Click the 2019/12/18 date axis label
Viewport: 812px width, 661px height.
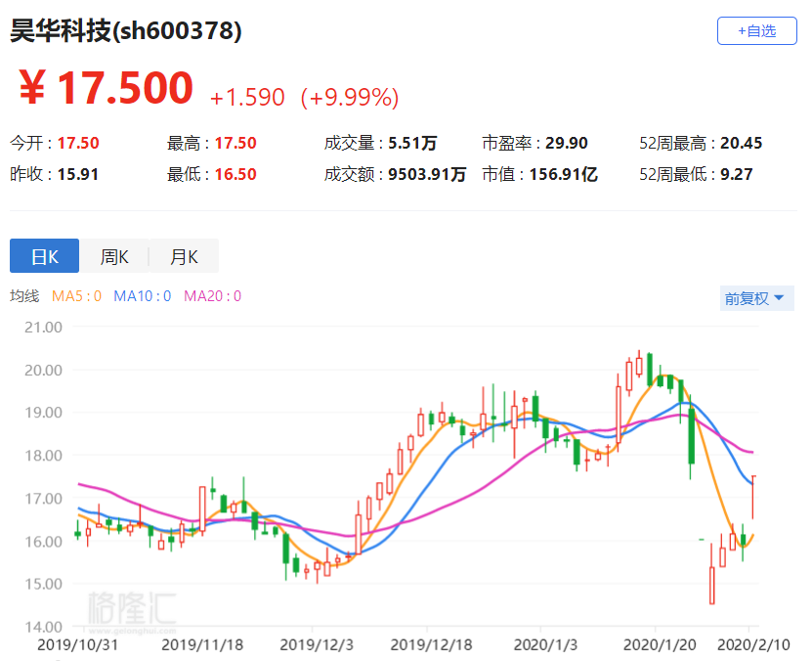pyautogui.click(x=431, y=645)
